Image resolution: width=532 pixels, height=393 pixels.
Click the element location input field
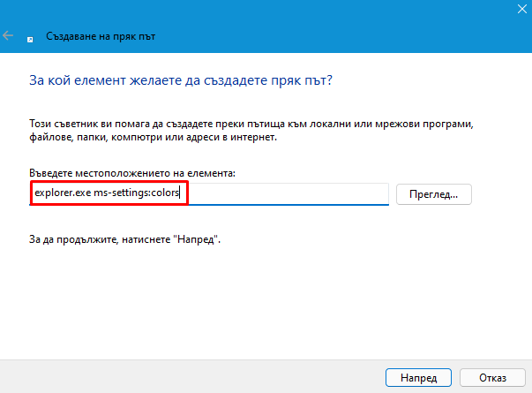[x=209, y=193]
